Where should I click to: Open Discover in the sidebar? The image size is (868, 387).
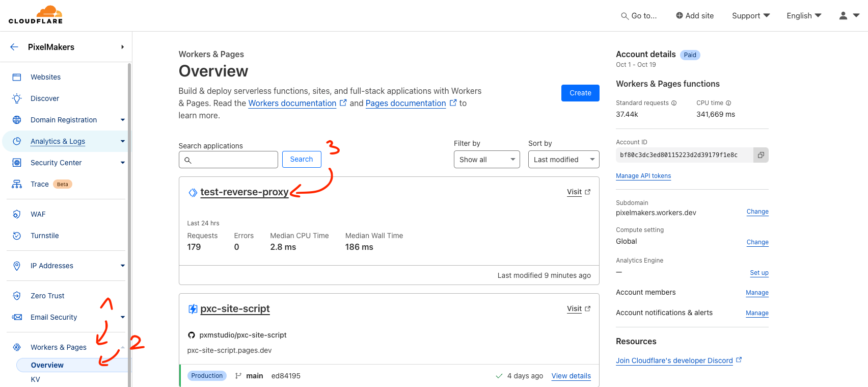point(45,98)
